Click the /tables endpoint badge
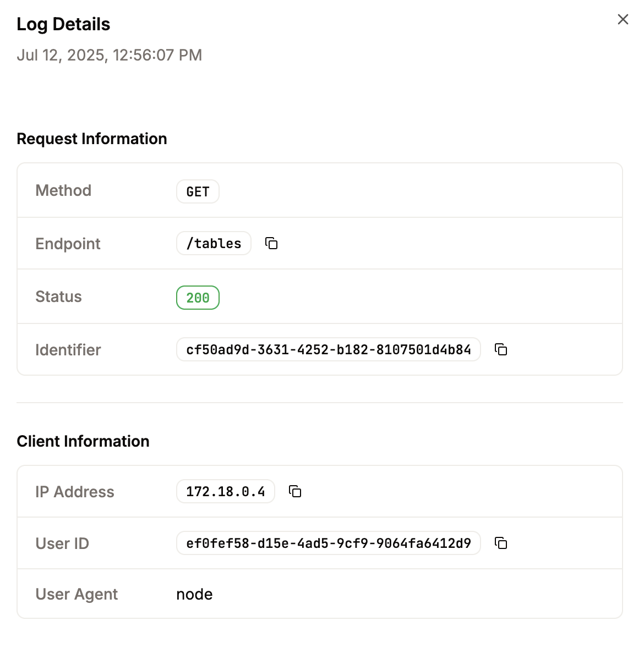This screenshot has width=644, height=648. (x=214, y=244)
